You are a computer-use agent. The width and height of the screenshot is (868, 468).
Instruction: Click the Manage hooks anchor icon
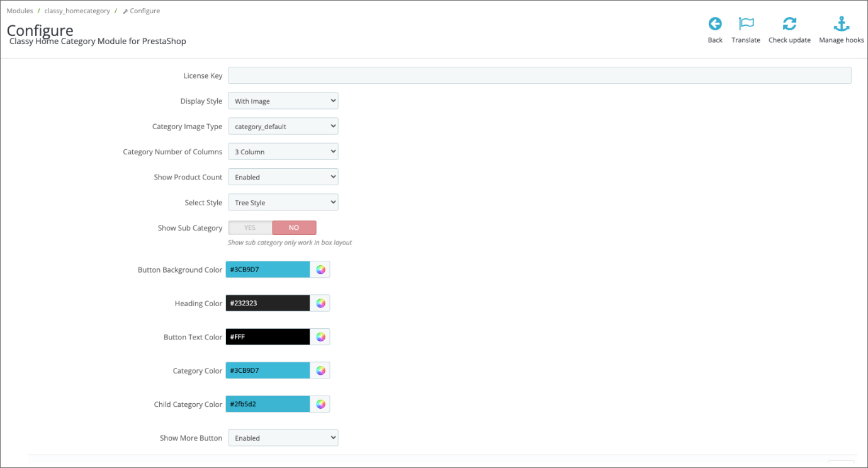[x=842, y=24]
